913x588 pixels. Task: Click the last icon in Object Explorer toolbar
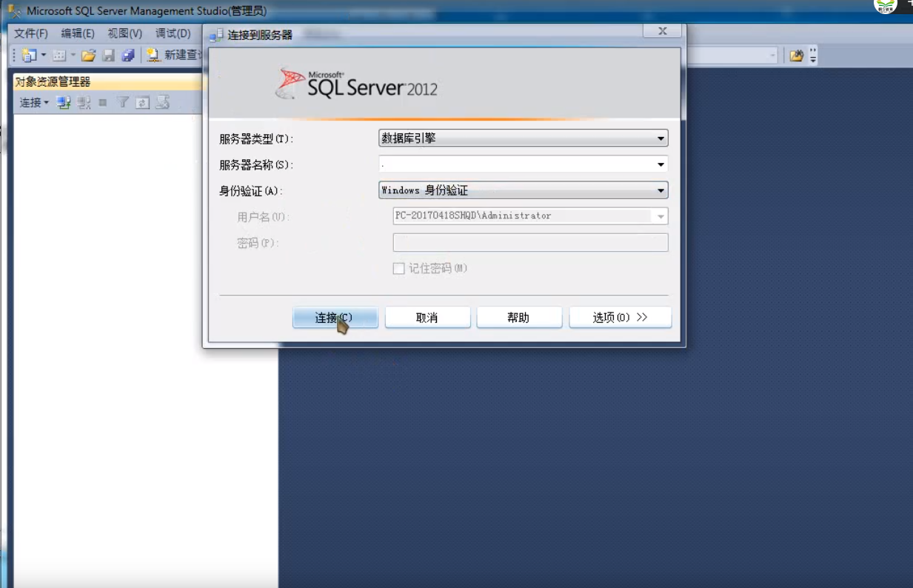click(x=162, y=103)
